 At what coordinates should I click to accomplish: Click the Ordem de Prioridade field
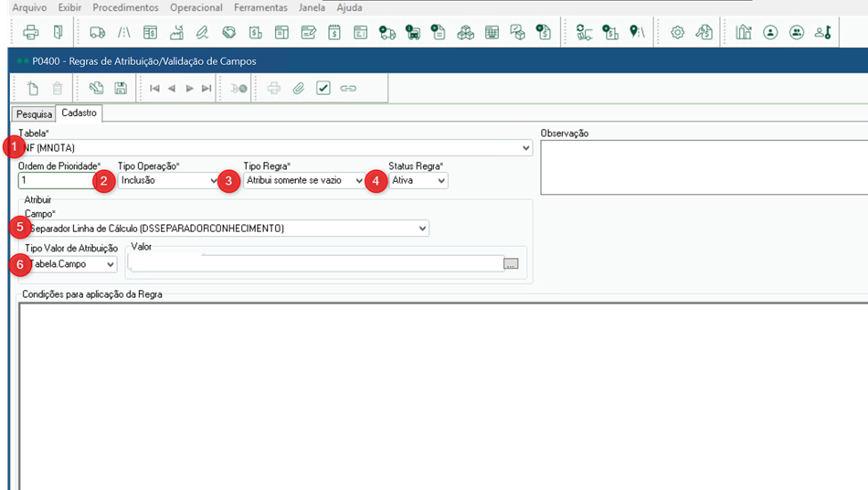tap(57, 180)
